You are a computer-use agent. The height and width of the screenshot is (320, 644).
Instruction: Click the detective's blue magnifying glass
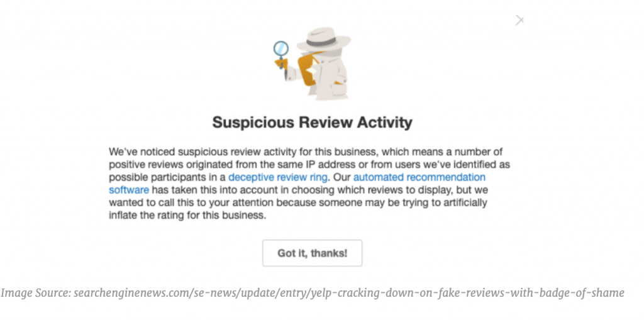(x=281, y=50)
